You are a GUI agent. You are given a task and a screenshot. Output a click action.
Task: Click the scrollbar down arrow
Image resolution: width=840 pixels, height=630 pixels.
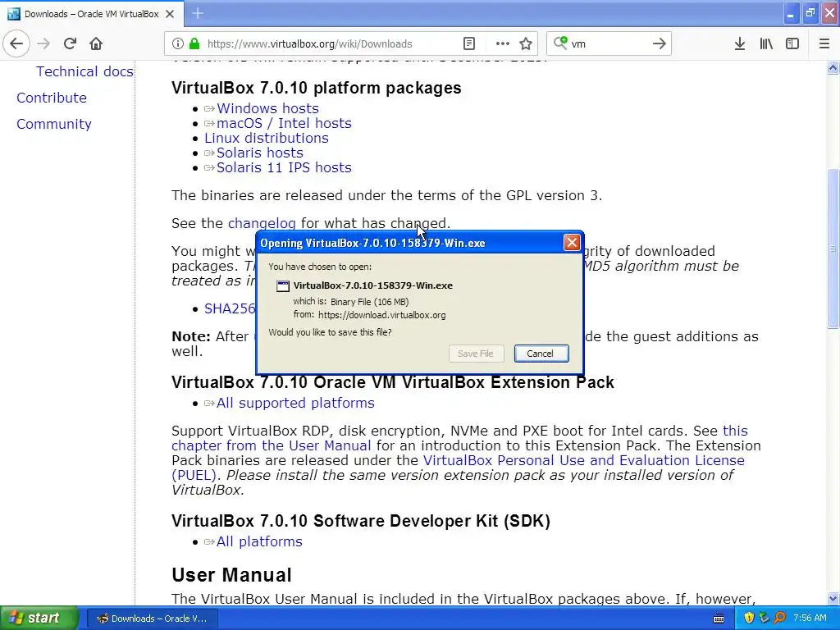pos(833,598)
